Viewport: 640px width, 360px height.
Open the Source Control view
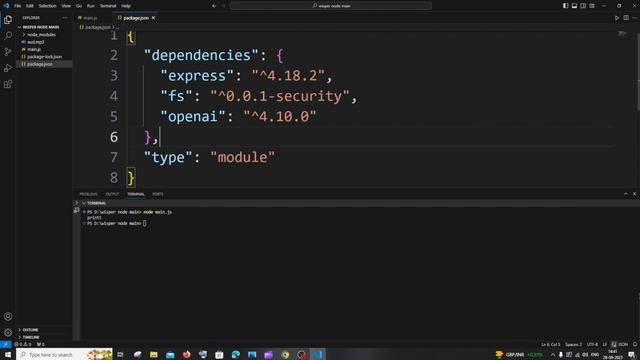pos(8,52)
